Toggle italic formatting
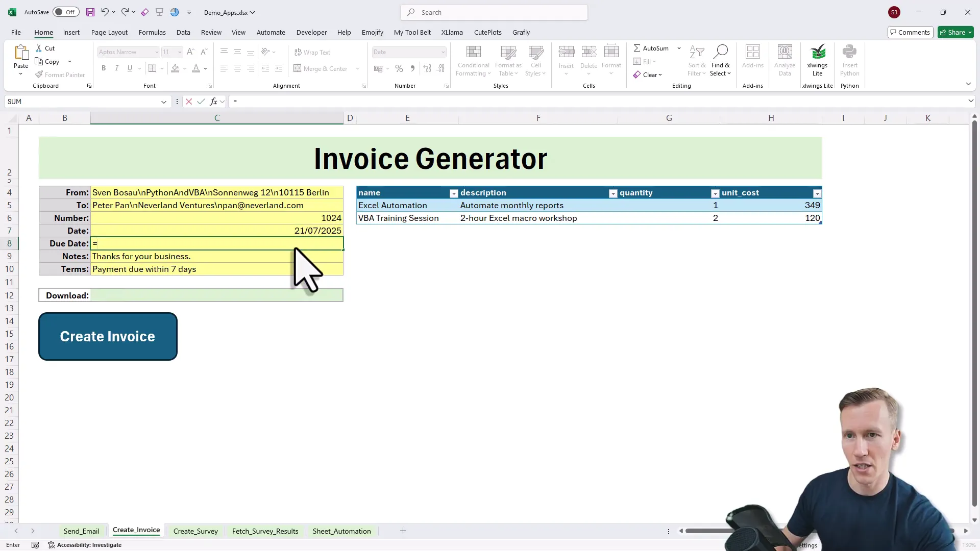This screenshot has width=980, height=551. [116, 68]
